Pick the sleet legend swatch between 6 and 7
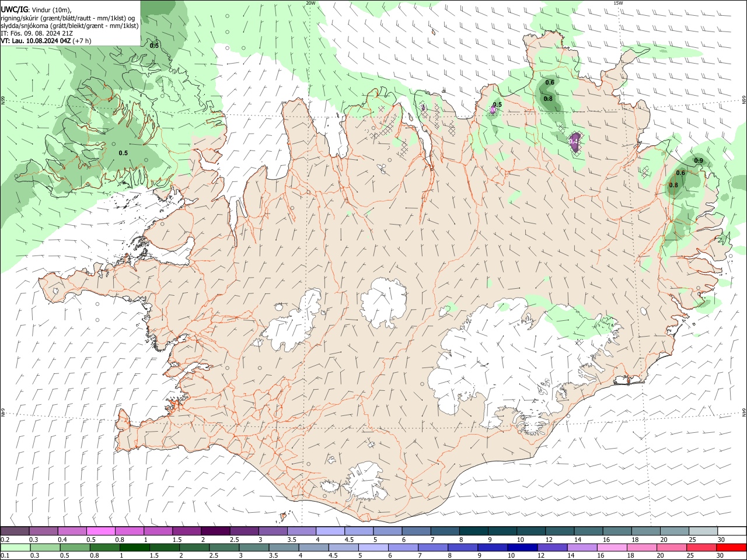This screenshot has height=560, width=747. pyautogui.click(x=416, y=531)
